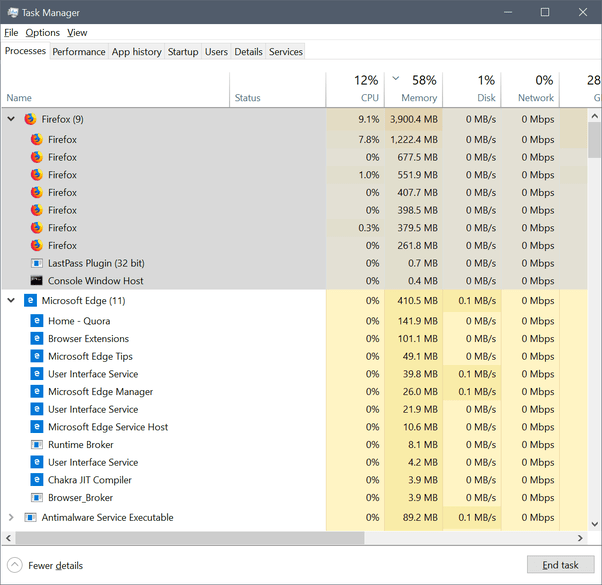Click the horizontal scrollbar thumb
This screenshot has height=585, width=602.
click(x=190, y=538)
